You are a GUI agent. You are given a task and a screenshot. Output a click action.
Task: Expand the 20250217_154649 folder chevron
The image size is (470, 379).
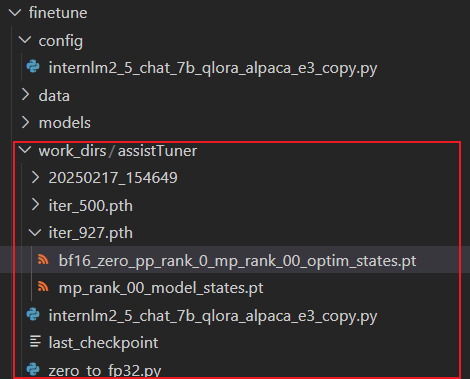(x=35, y=177)
